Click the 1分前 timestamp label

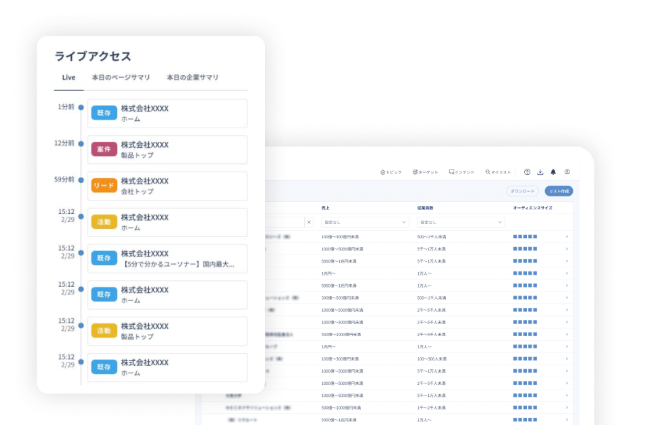[x=66, y=107]
